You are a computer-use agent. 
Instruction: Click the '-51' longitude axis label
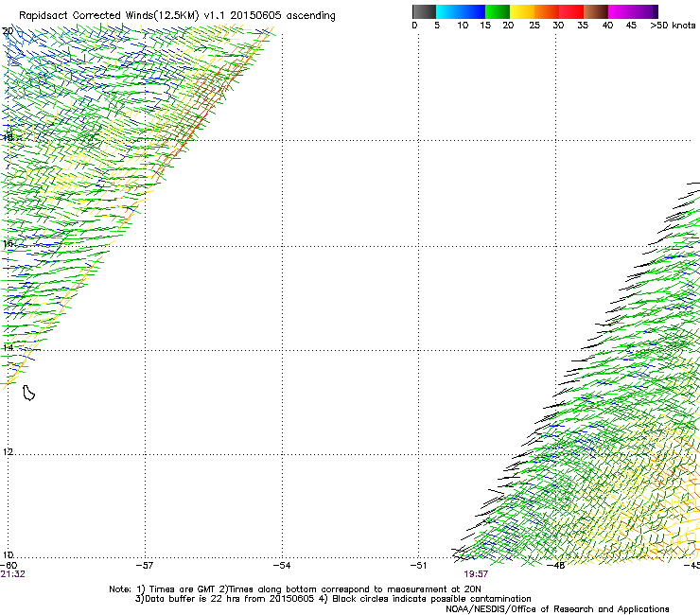pos(418,565)
